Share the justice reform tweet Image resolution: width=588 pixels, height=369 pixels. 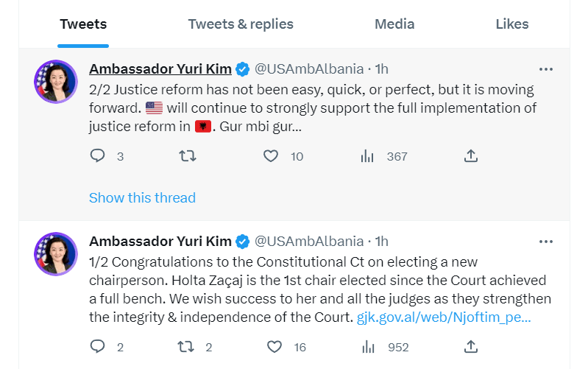pos(471,156)
